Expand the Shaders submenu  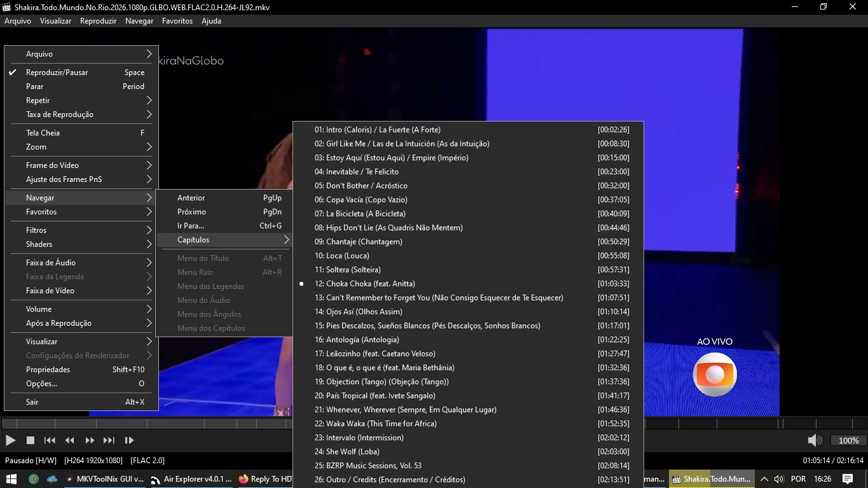pyautogui.click(x=81, y=244)
